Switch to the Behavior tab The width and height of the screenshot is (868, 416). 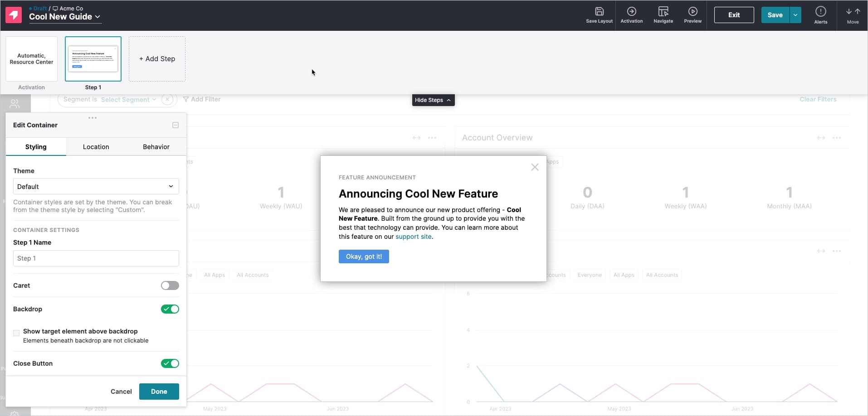coord(156,147)
